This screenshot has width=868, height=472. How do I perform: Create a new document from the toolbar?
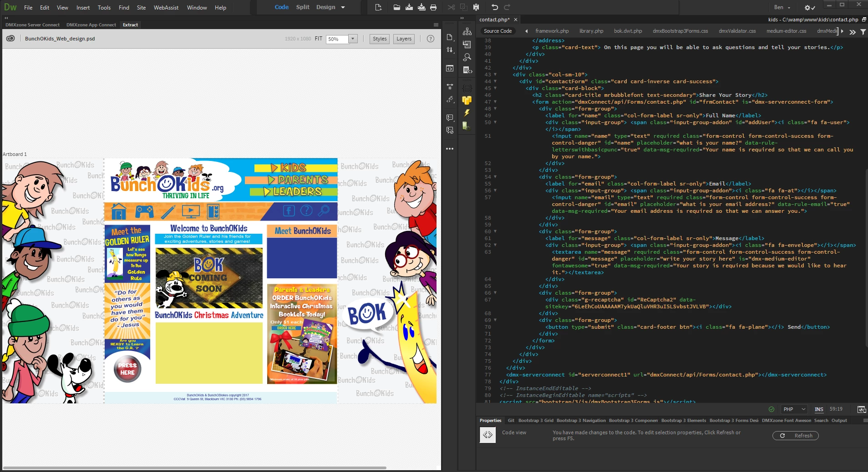click(378, 7)
